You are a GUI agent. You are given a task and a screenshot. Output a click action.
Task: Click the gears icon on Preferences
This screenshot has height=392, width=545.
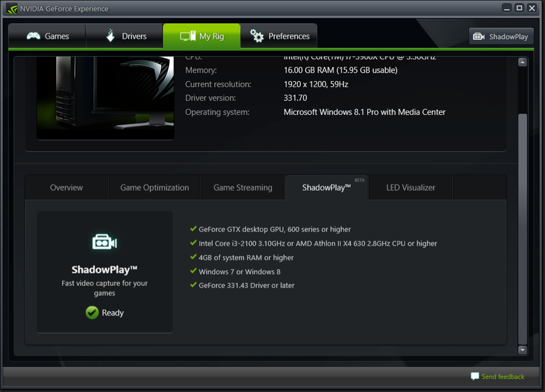[x=257, y=36]
